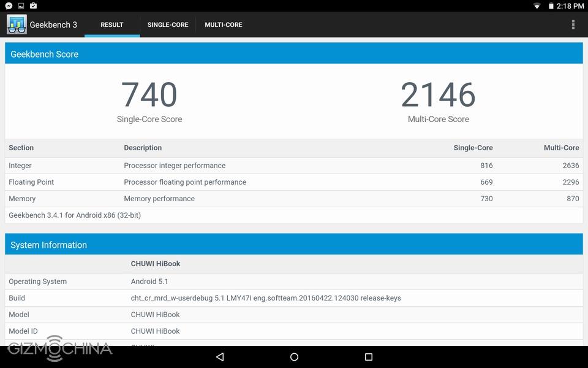Tap the battery status icon
Image resolution: width=588 pixels, height=368 pixels.
[551, 6]
